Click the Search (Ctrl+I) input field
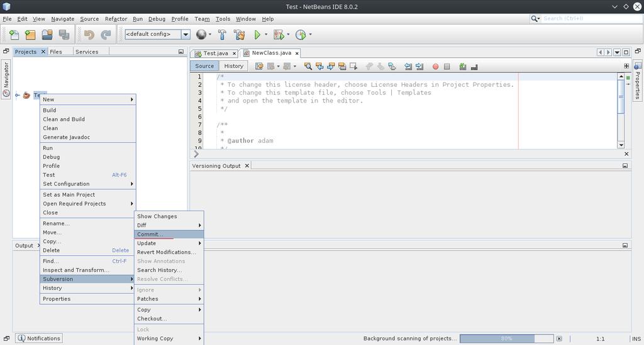 click(592, 18)
